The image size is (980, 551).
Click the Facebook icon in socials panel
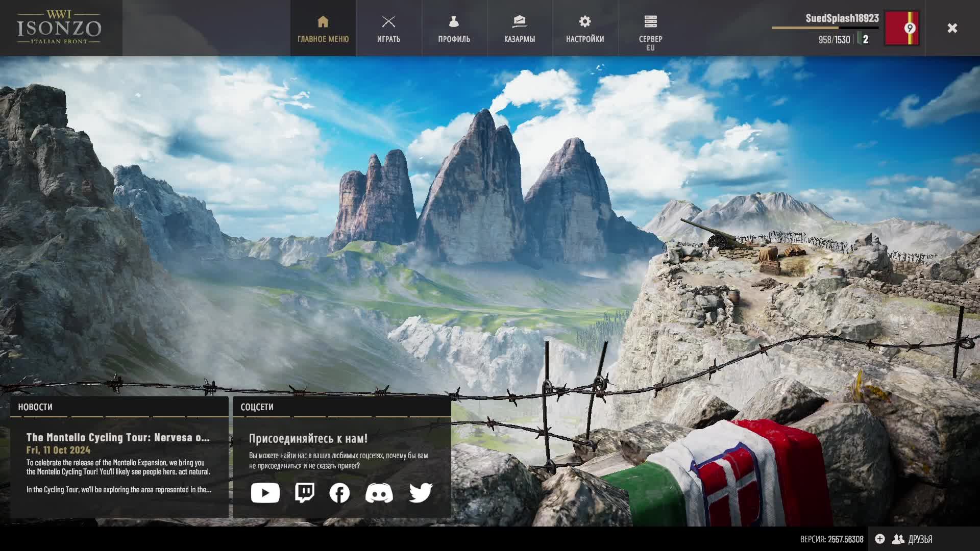click(x=339, y=493)
